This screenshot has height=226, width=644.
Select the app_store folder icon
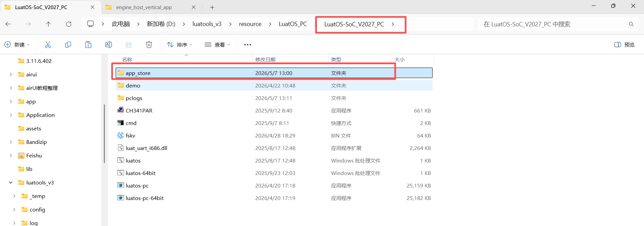[x=120, y=73]
